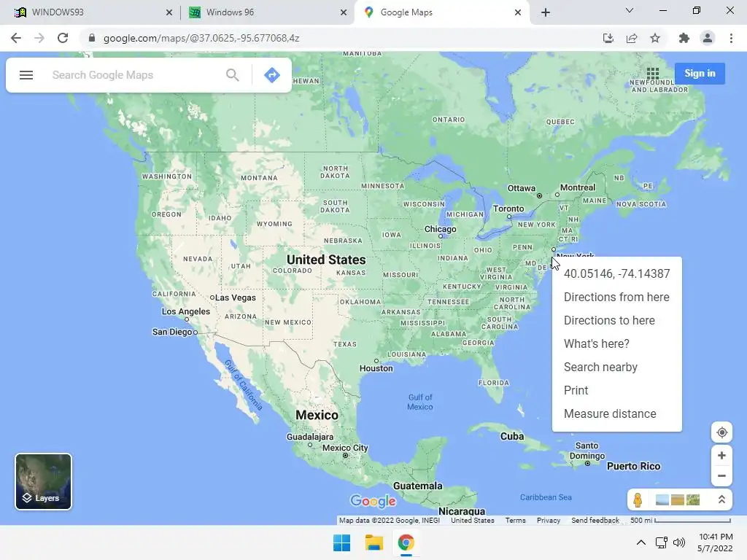Image resolution: width=747 pixels, height=560 pixels.
Task: Click the Houston city label
Action: (376, 368)
